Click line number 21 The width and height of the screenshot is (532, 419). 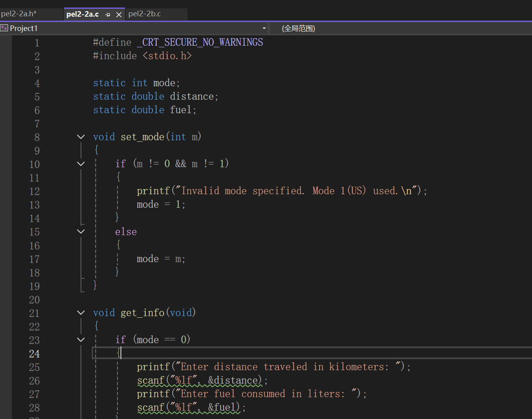[35, 313]
